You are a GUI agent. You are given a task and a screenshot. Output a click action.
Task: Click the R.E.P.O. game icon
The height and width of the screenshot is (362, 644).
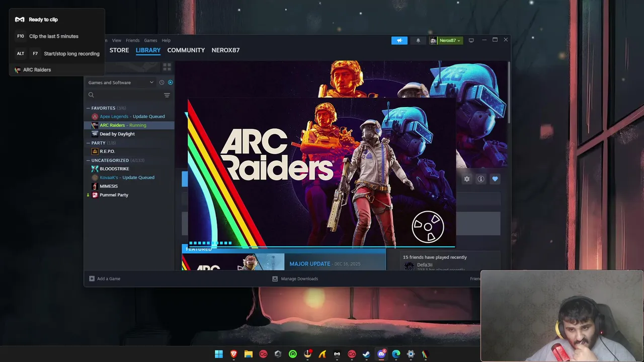(95, 151)
